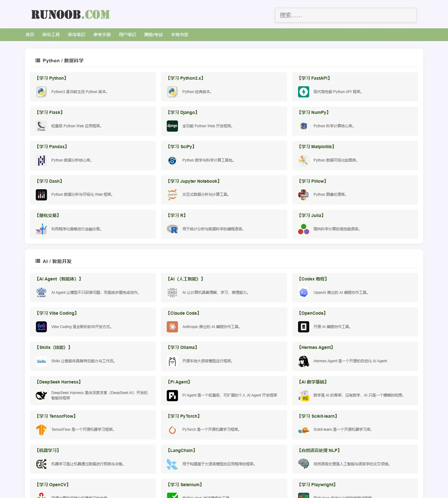Click the Flask logo icon

tap(41, 126)
